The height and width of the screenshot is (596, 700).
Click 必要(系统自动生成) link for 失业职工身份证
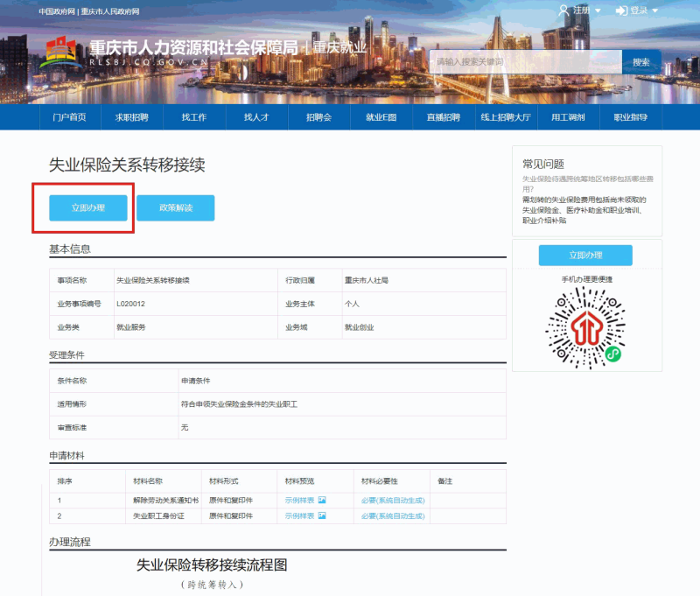point(392,516)
